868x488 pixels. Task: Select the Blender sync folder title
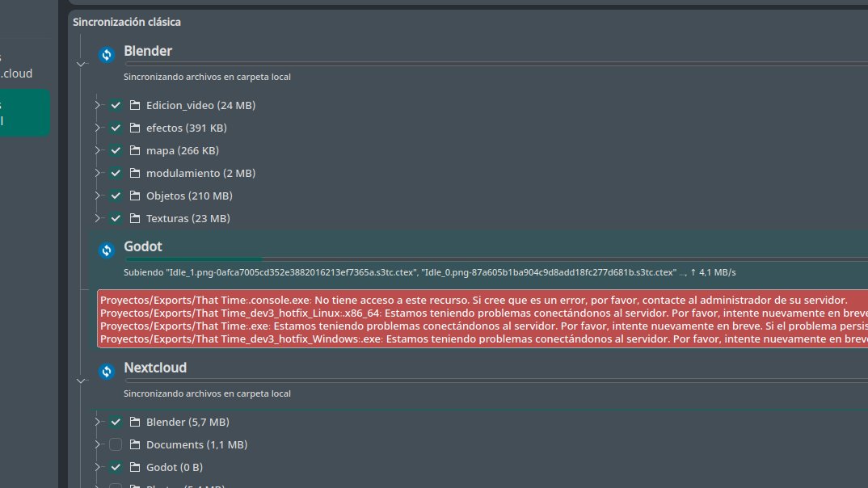tap(148, 51)
